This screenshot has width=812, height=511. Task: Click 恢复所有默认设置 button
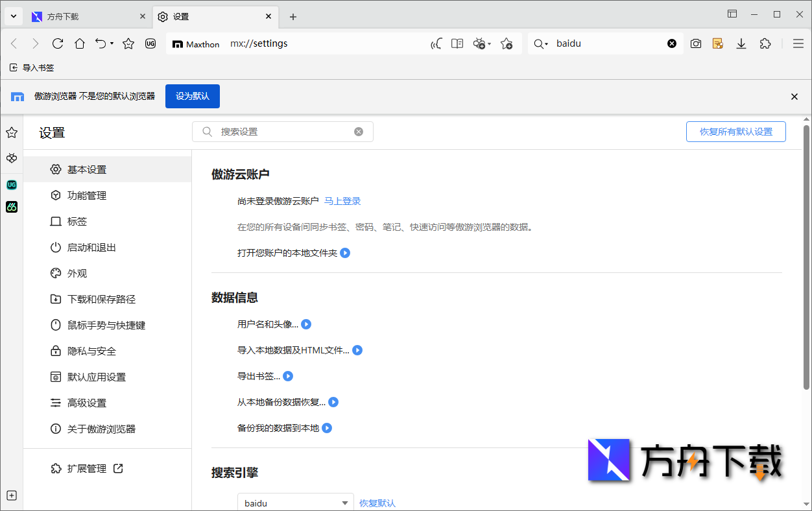pyautogui.click(x=735, y=131)
